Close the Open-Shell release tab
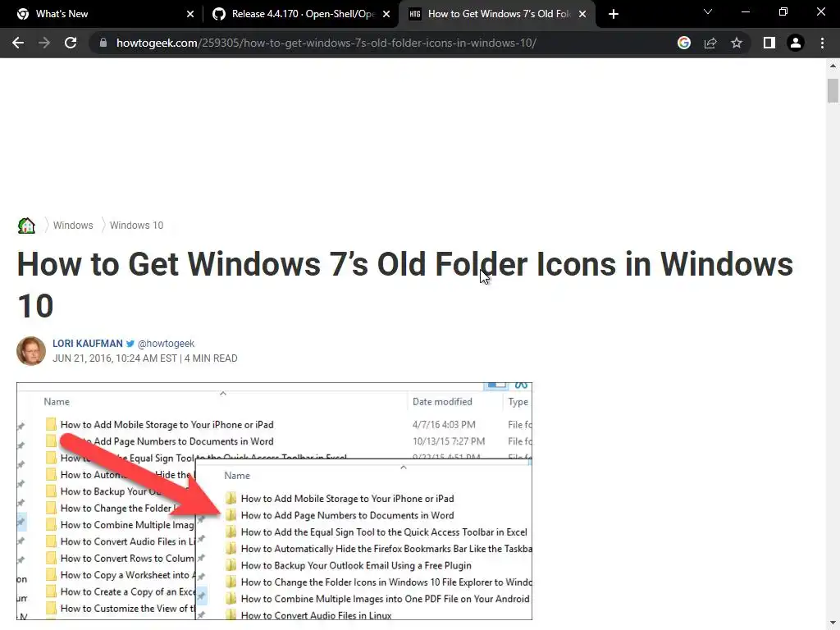Viewport: 840px width, 630px height. [x=386, y=14]
